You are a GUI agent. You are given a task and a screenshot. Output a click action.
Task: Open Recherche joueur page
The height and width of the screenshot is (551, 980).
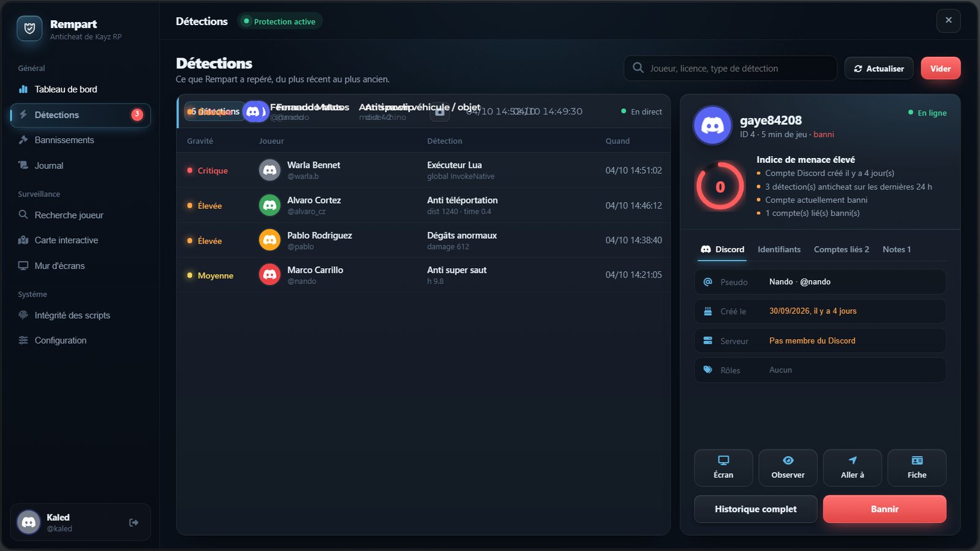coord(80,216)
